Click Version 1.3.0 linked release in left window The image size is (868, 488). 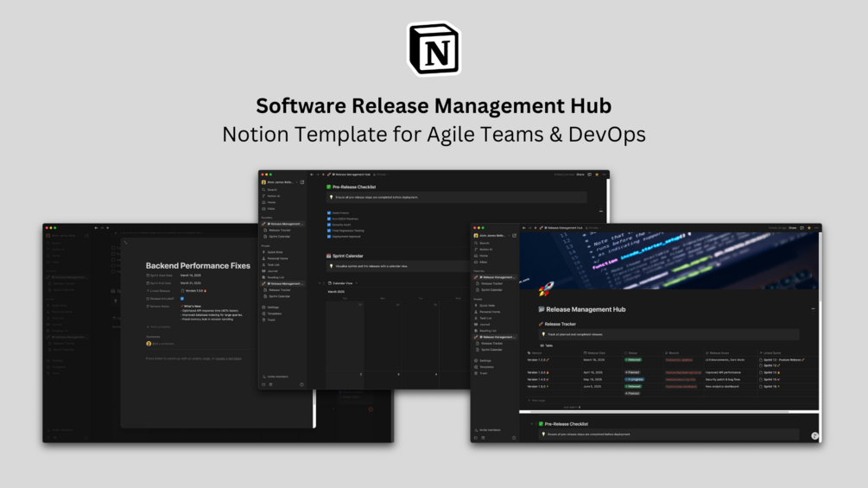193,290
